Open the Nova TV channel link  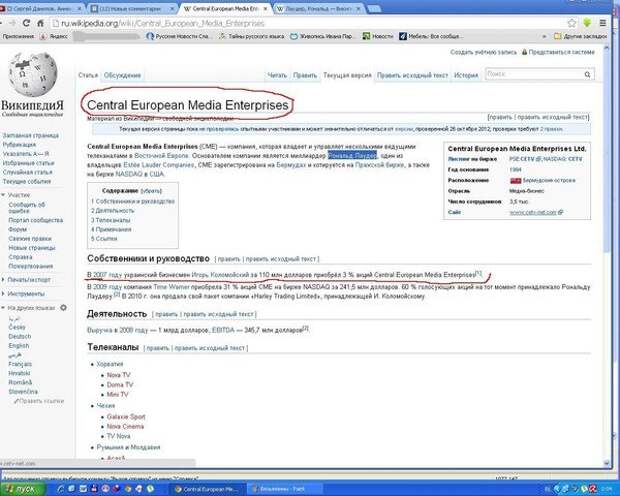118,375
